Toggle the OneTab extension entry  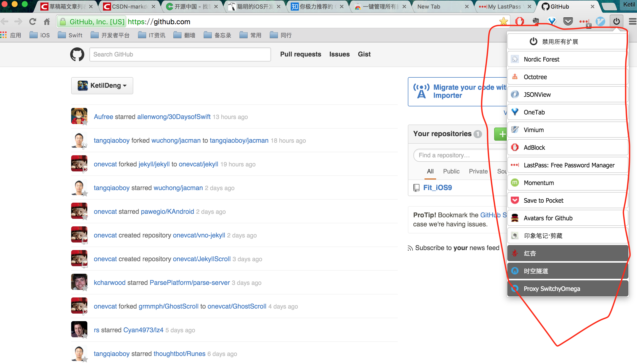pos(567,112)
